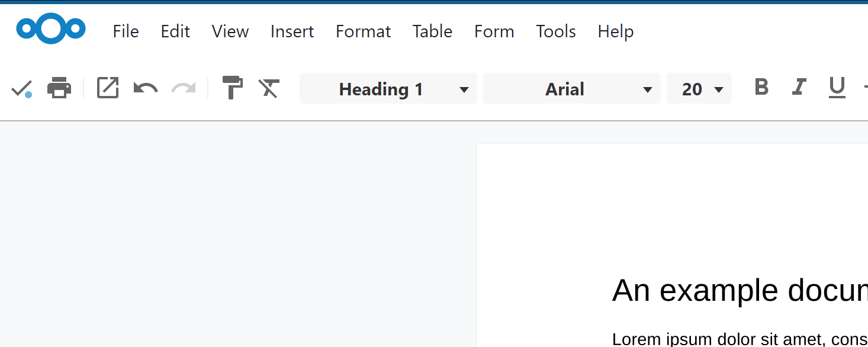Select the Clone Formatting paint roller

[232, 88]
